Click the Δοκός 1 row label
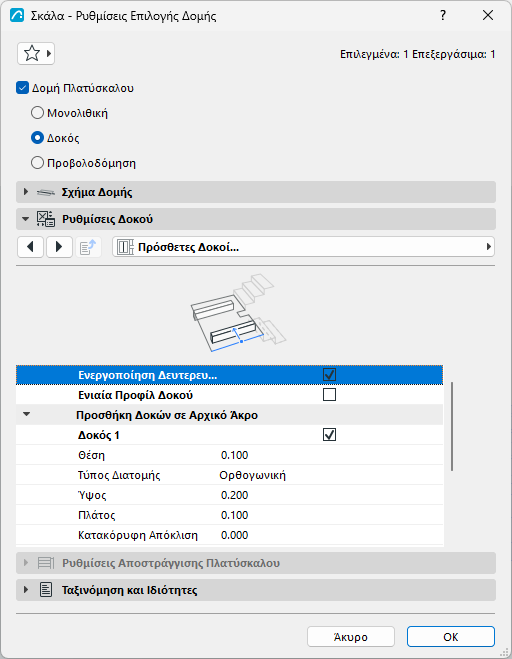 coord(99,435)
